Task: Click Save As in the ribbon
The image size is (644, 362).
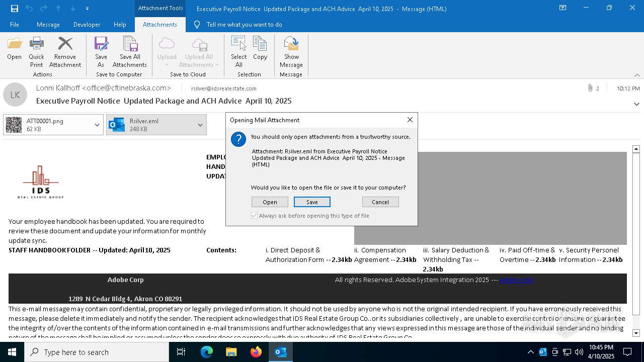Action: pos(101,52)
